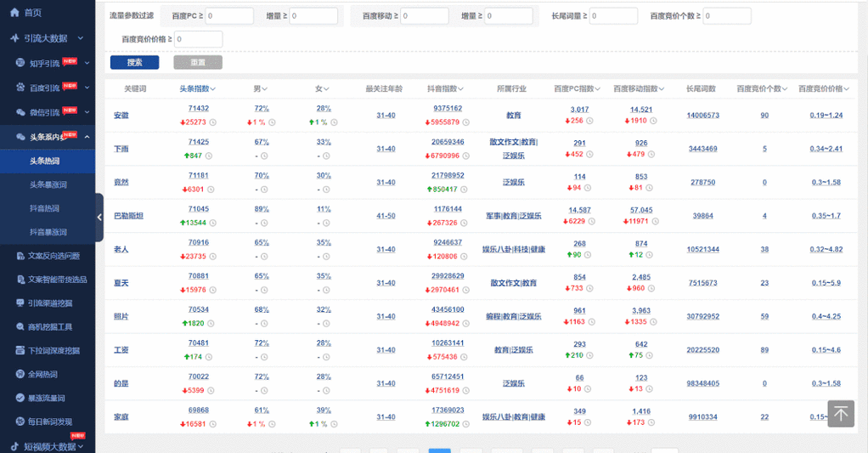The height and width of the screenshot is (453, 868).
Task: Click the 全网热词 globe icon
Action: 21,374
